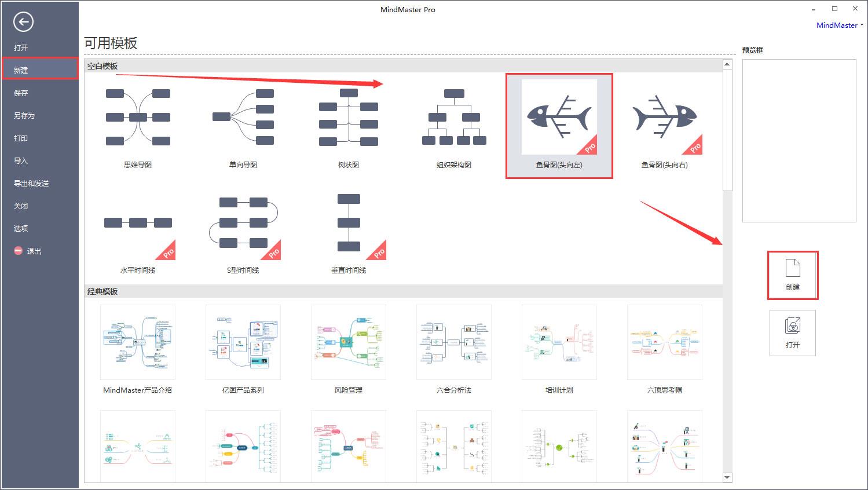Click the template list scroll-down arrow
The width and height of the screenshot is (868, 490).
coord(727,477)
